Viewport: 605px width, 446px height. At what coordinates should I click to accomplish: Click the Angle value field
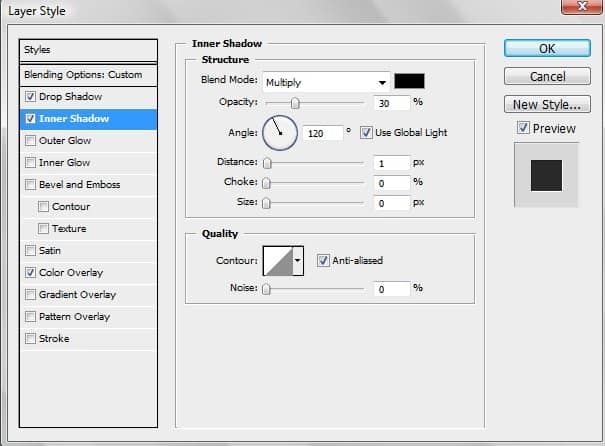323,133
